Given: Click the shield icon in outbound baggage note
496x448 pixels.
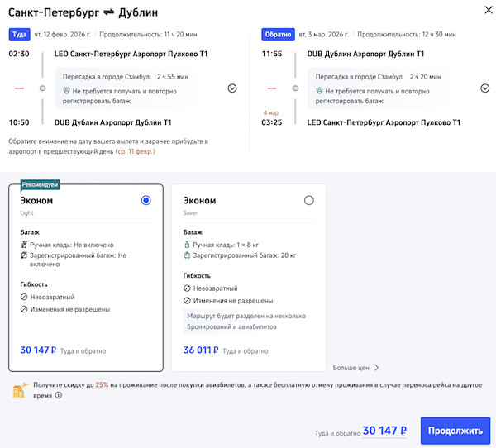Looking at the screenshot, I should [66, 91].
